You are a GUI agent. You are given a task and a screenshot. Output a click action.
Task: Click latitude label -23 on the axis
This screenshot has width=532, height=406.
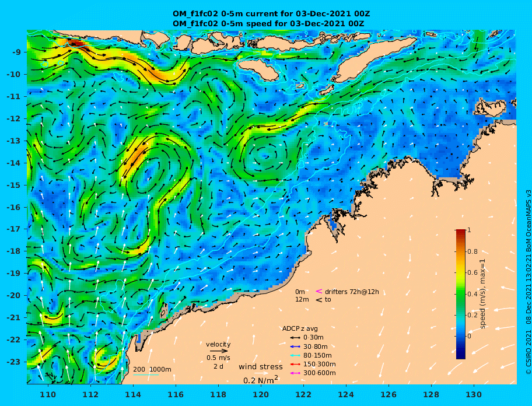13,362
